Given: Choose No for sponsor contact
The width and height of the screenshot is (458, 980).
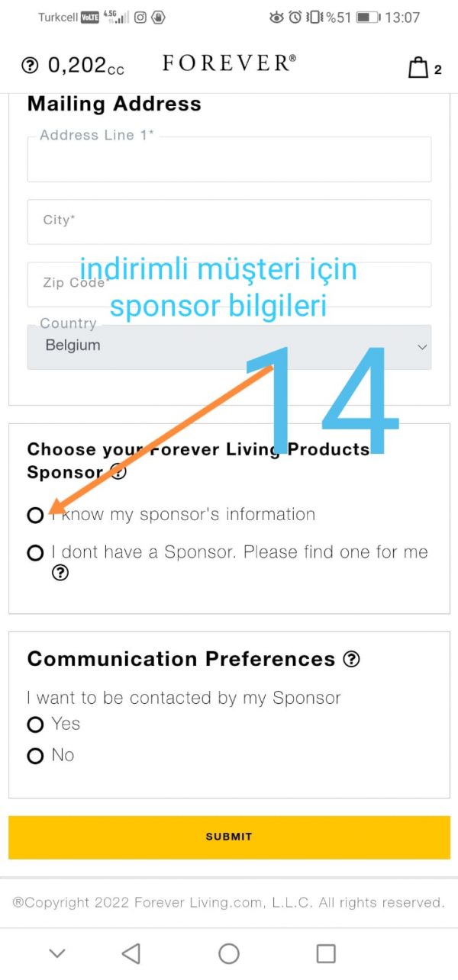Looking at the screenshot, I should click(35, 756).
